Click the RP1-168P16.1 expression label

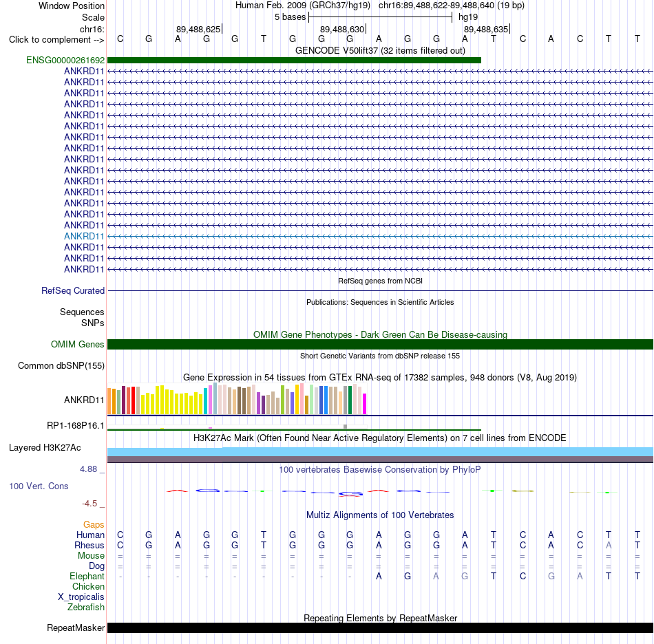76,426
